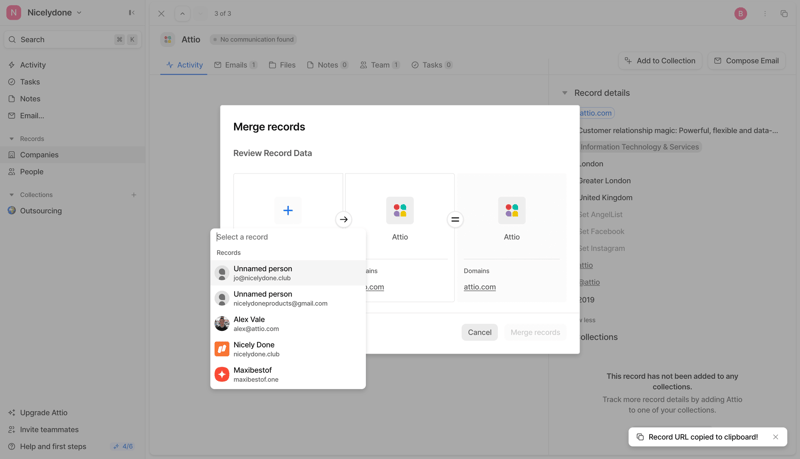This screenshot has height=459, width=800.
Task: Click Invite teammates
Action: click(x=49, y=429)
